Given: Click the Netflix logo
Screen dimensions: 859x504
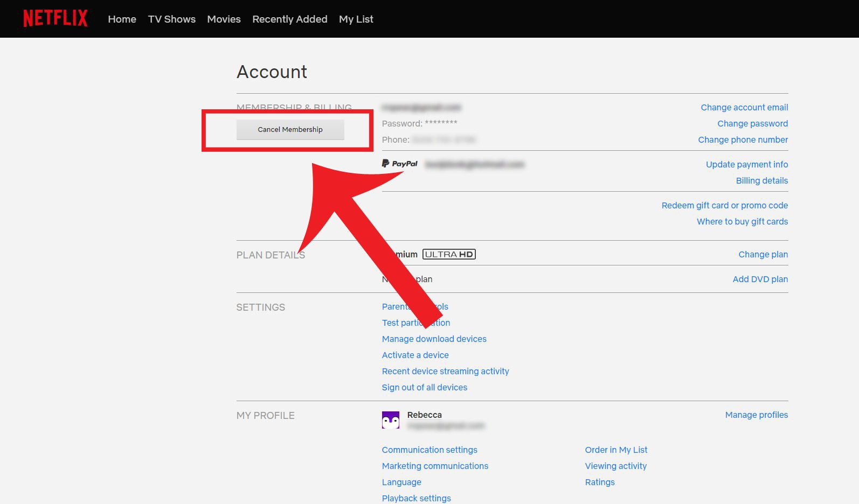Looking at the screenshot, I should (x=55, y=19).
